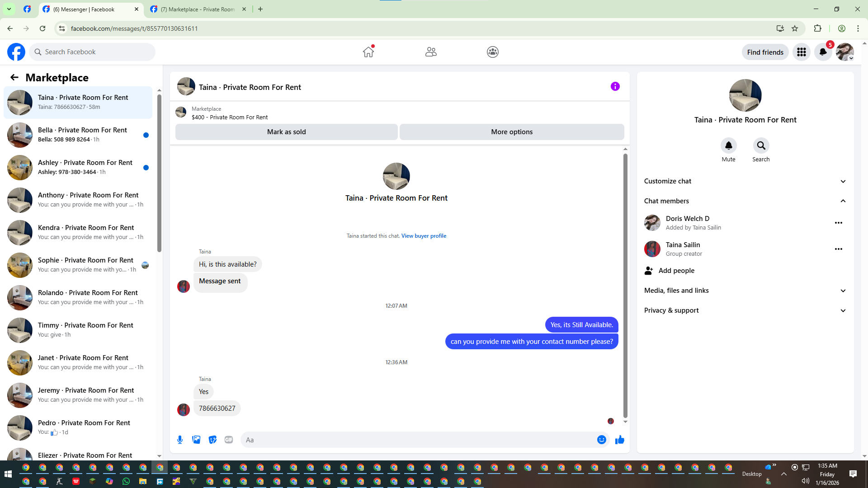The image size is (868, 488).
Task: Open the GIF picker icon
Action: (x=229, y=440)
